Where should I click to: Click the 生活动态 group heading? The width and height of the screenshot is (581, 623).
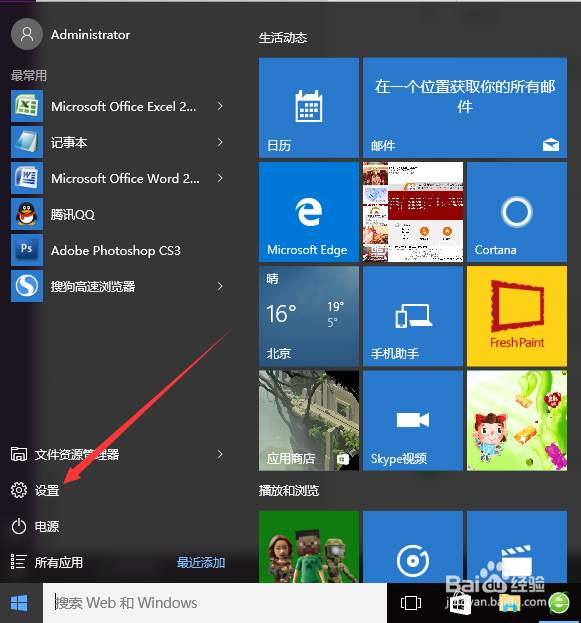click(283, 38)
